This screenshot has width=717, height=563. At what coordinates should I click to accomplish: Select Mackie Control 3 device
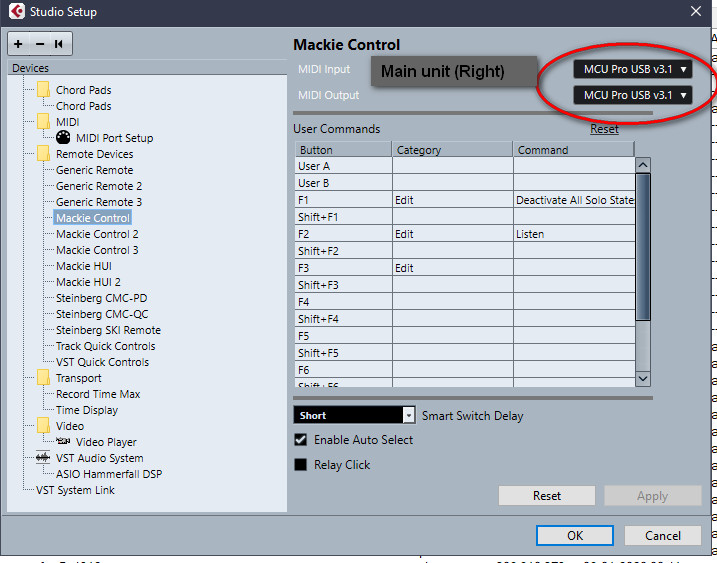click(97, 250)
